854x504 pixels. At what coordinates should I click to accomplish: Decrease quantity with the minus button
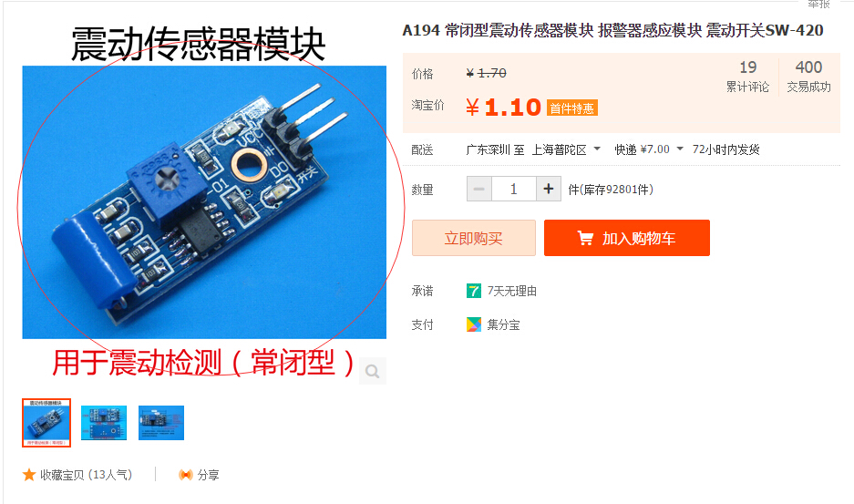click(x=479, y=189)
